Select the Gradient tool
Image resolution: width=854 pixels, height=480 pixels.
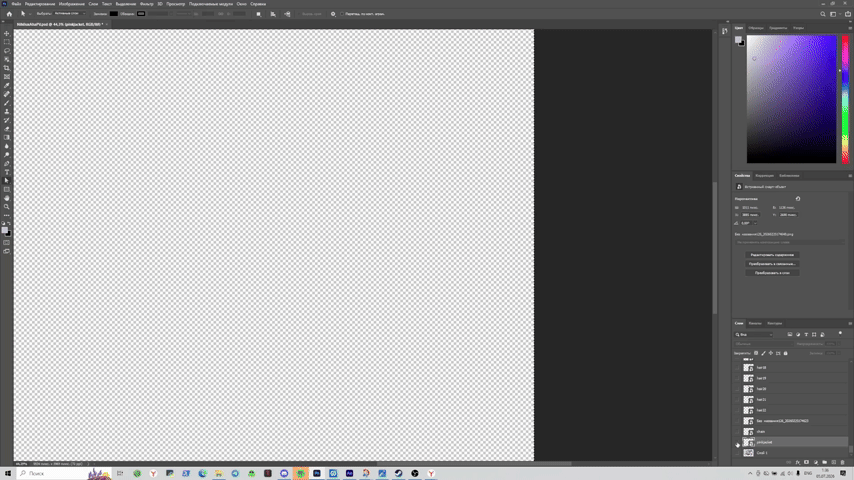(7, 137)
